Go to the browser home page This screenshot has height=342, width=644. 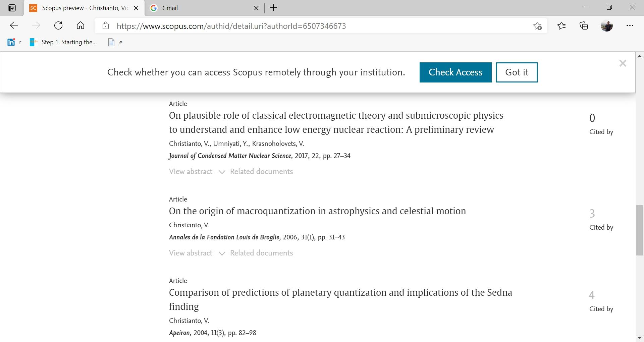[80, 26]
